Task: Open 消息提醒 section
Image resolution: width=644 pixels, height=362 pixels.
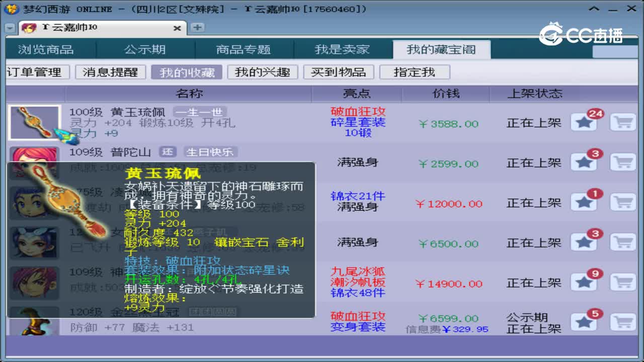Action: pyautogui.click(x=110, y=72)
